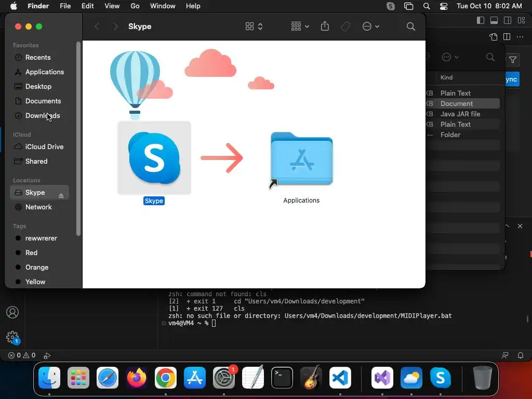The image size is (532, 399).
Task: Close the VS Code terminal panel
Action: [520, 226]
